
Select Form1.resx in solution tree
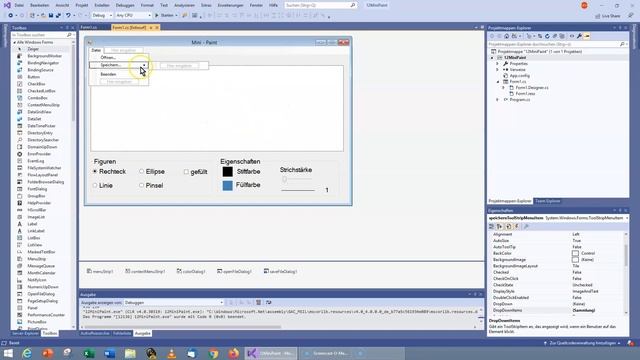click(525, 93)
